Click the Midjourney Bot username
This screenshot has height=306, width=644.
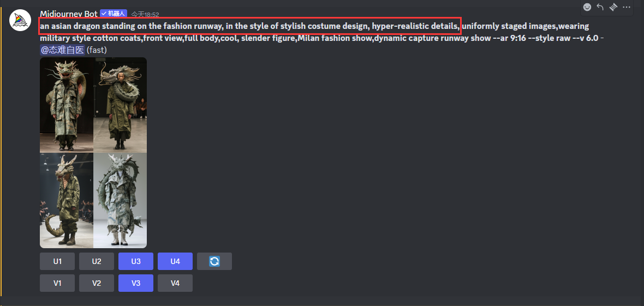[69, 14]
